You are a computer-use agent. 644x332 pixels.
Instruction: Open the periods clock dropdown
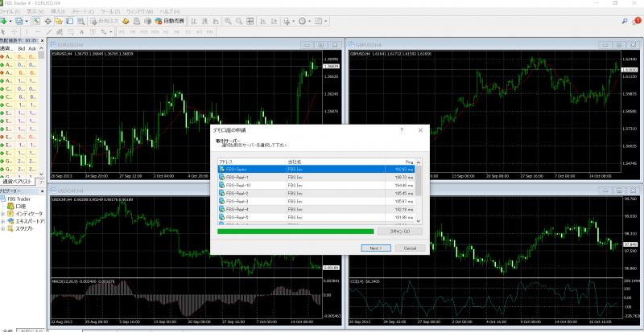[304, 21]
